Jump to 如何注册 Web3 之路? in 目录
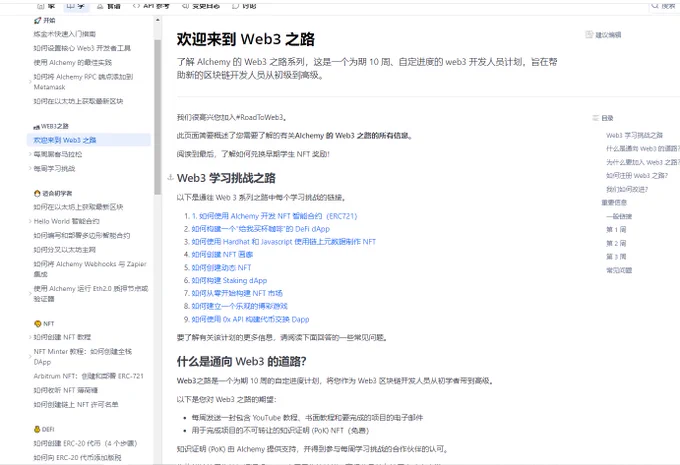680x465 pixels. click(637, 176)
